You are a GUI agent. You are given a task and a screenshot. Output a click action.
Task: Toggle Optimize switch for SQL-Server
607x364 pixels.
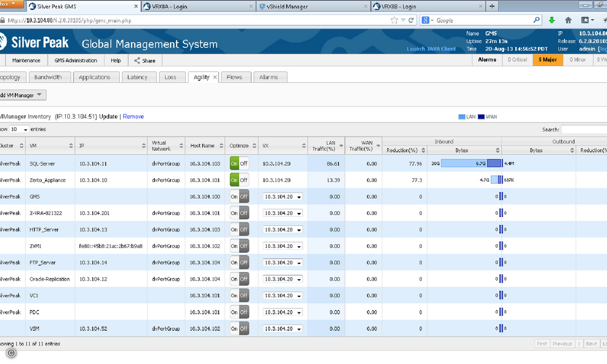[239, 164]
